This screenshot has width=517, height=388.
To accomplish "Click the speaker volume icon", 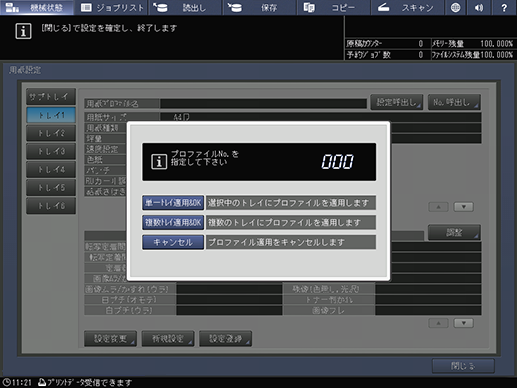I will 479,7.
